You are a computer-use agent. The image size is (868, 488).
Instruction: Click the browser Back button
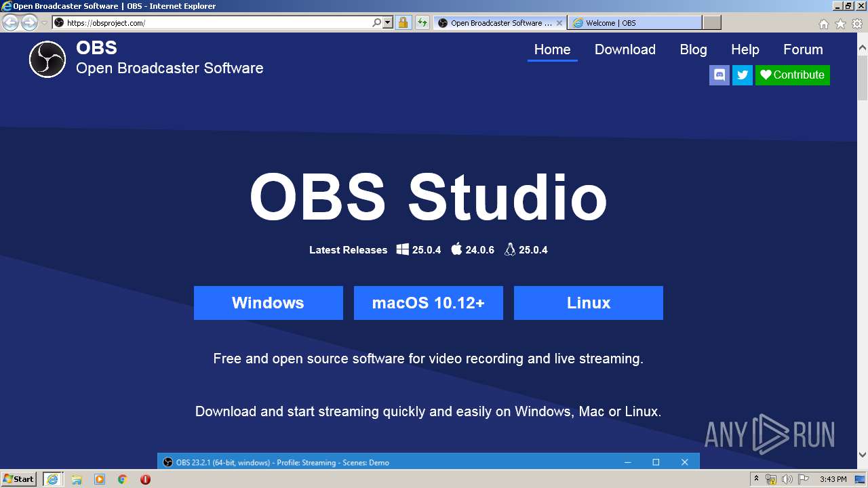tap(10, 23)
